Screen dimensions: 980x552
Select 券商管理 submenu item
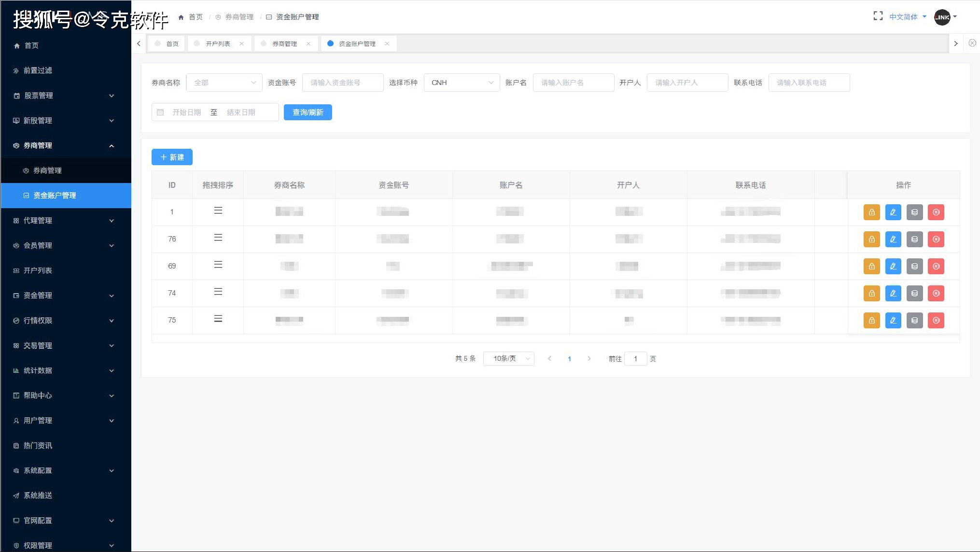[66, 170]
